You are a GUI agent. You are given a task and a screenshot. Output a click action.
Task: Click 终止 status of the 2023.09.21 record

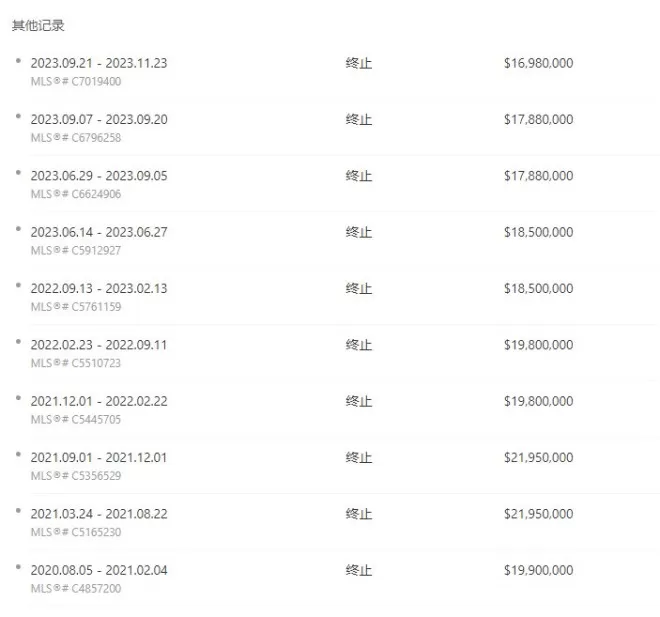click(x=359, y=63)
